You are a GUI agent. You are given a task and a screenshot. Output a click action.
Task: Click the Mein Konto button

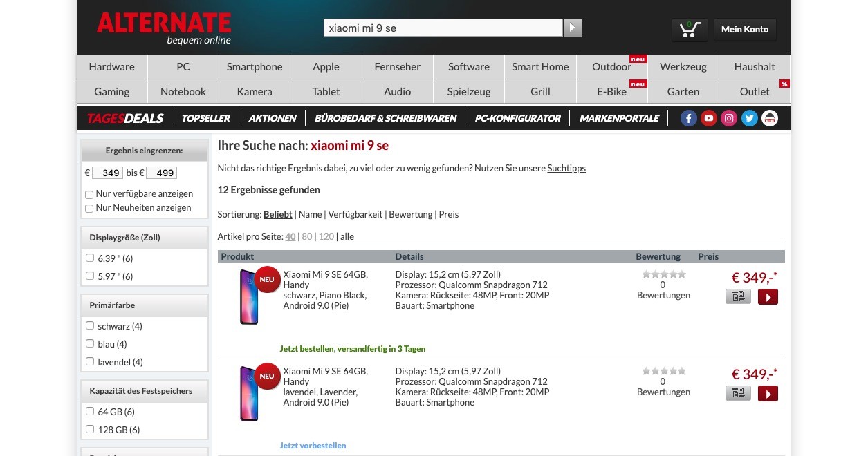click(x=745, y=29)
